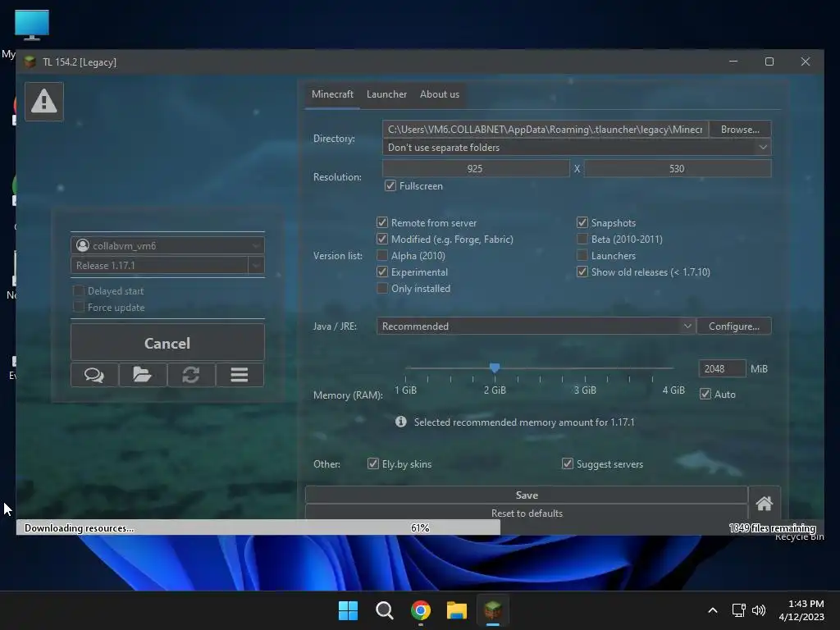Open volume speaker tray icon
840x630 pixels.
[759, 610]
